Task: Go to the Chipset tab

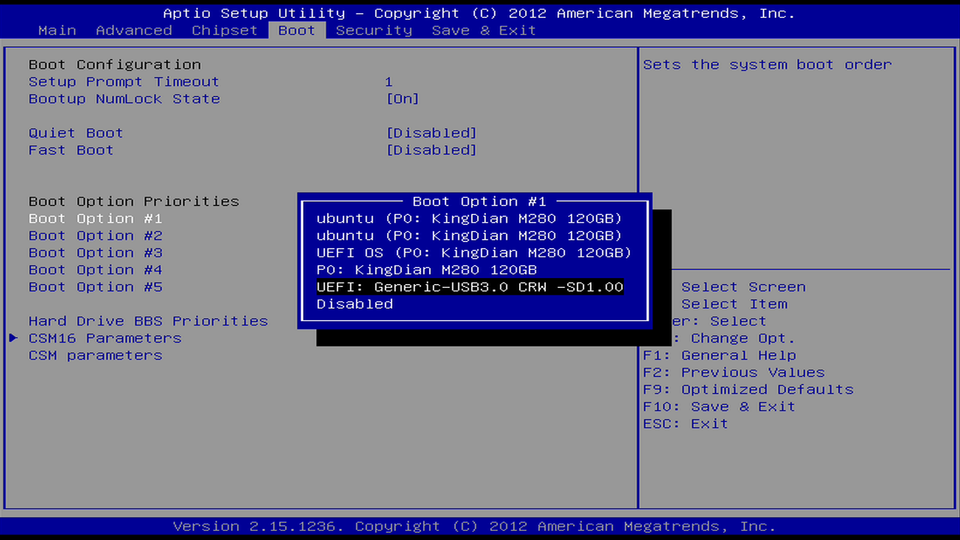Action: (225, 31)
